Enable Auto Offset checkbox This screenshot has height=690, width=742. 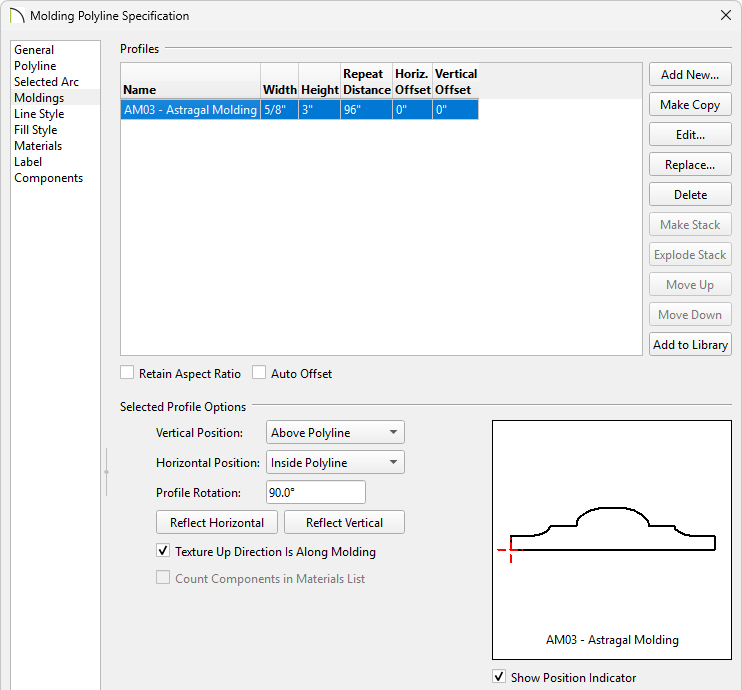pyautogui.click(x=259, y=372)
